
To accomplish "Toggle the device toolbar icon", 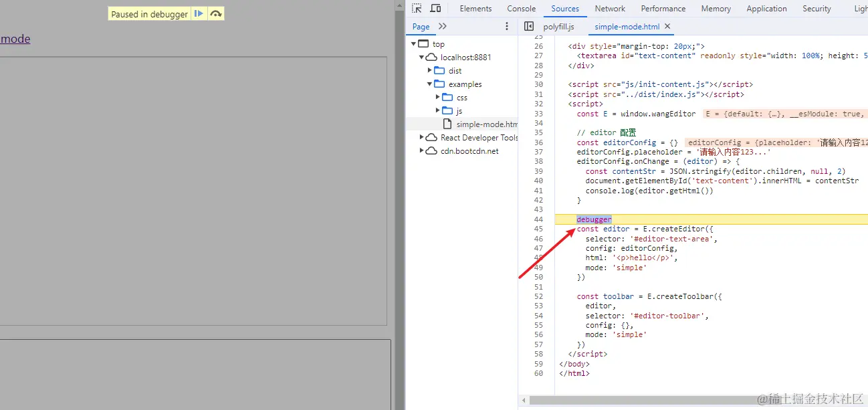I will point(435,9).
